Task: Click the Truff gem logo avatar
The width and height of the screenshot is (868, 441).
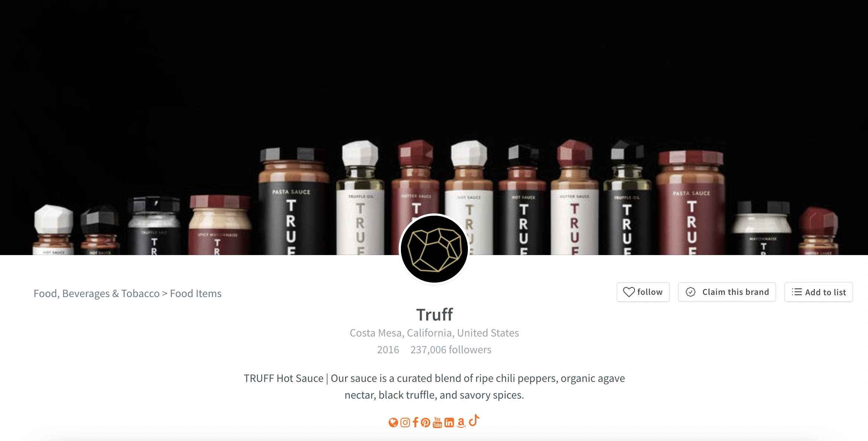Action: [x=434, y=249]
